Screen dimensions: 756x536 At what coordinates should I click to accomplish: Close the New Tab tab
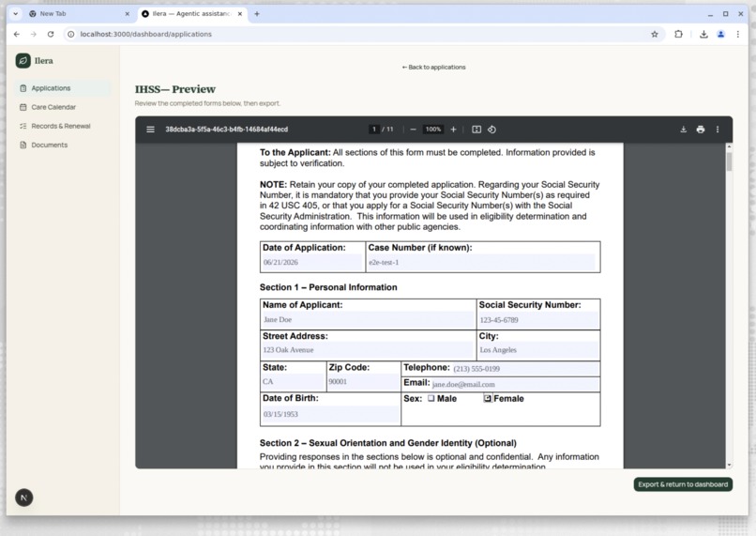pyautogui.click(x=128, y=14)
